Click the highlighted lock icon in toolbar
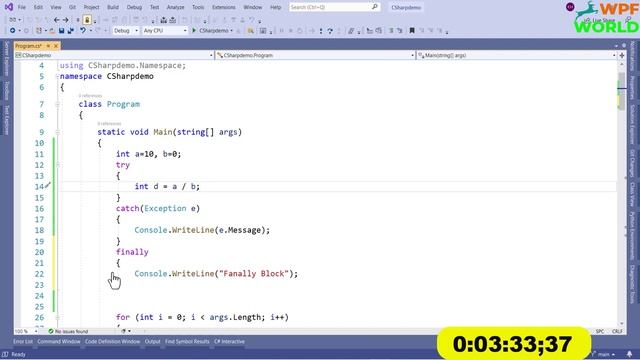 (x=87, y=20)
